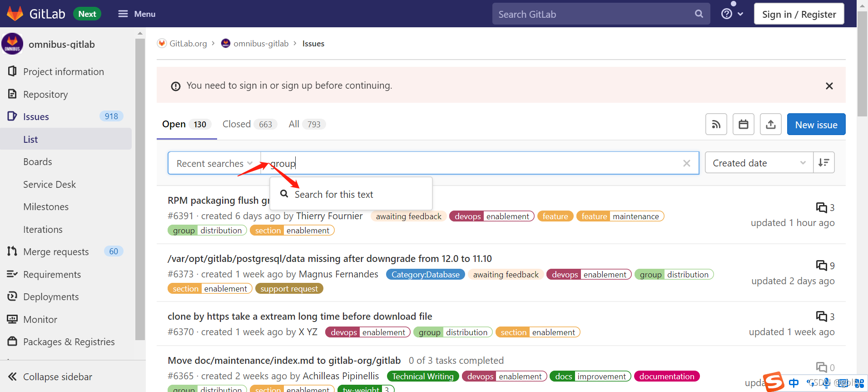Viewport: 868px width, 392px height.
Task: Click the feature maintenance label
Action: (620, 216)
